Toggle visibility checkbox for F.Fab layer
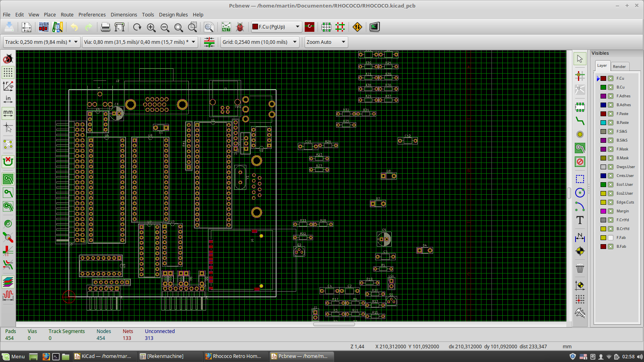 pyautogui.click(x=611, y=238)
